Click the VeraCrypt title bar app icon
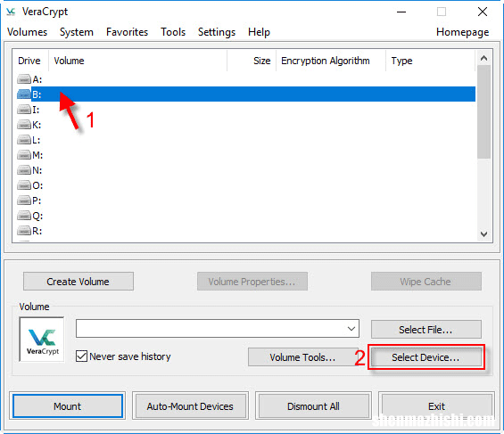The height and width of the screenshot is (434, 504). [x=11, y=12]
